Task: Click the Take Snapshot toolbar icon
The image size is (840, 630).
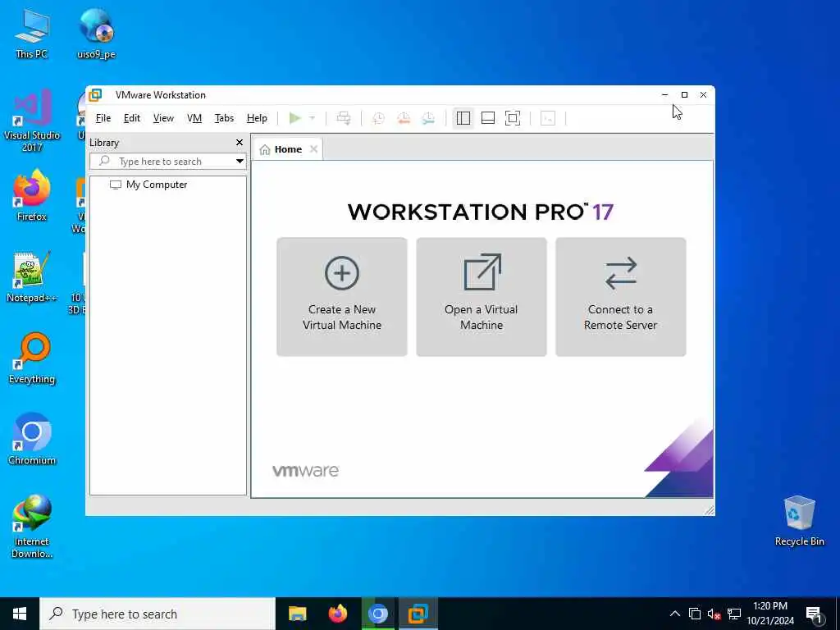Action: (378, 118)
